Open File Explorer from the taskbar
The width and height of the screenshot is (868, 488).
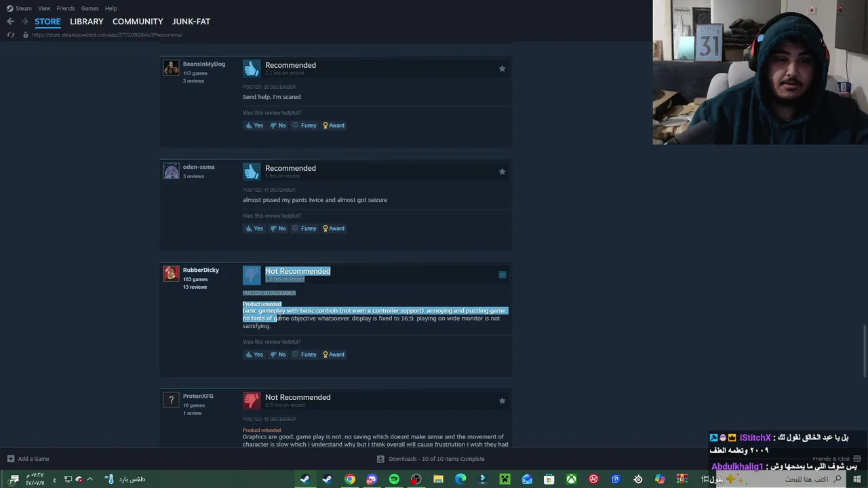point(438,479)
